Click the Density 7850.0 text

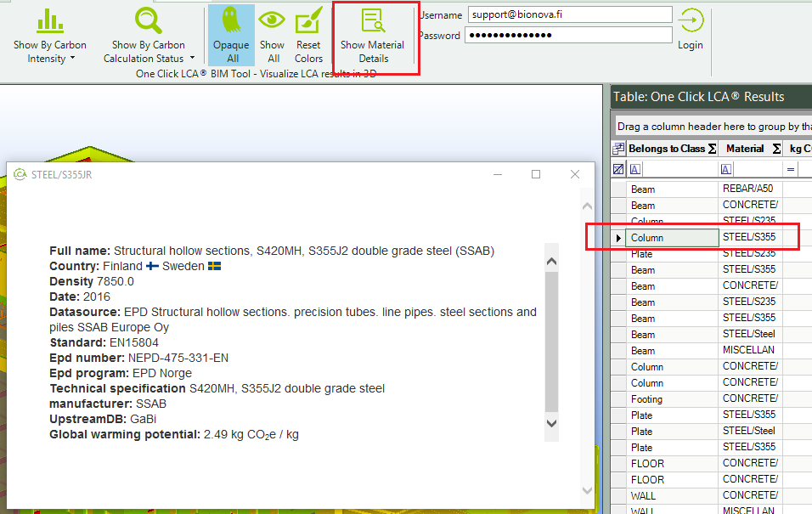click(x=92, y=281)
